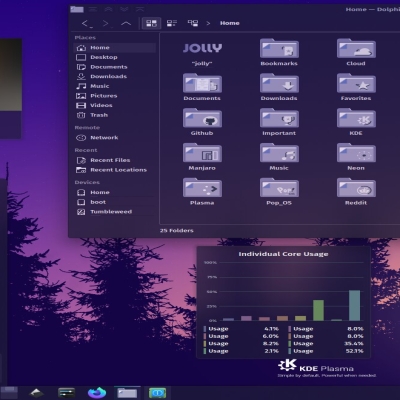Show Recent Locations in sidebar
The height and width of the screenshot is (400, 400).
114,170
